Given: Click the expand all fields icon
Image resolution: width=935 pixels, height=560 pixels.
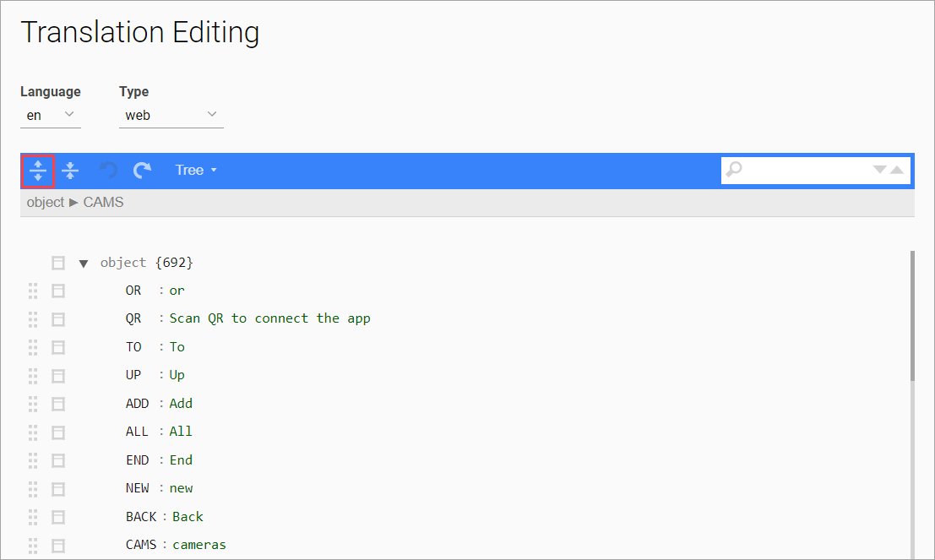Looking at the screenshot, I should tap(38, 171).
